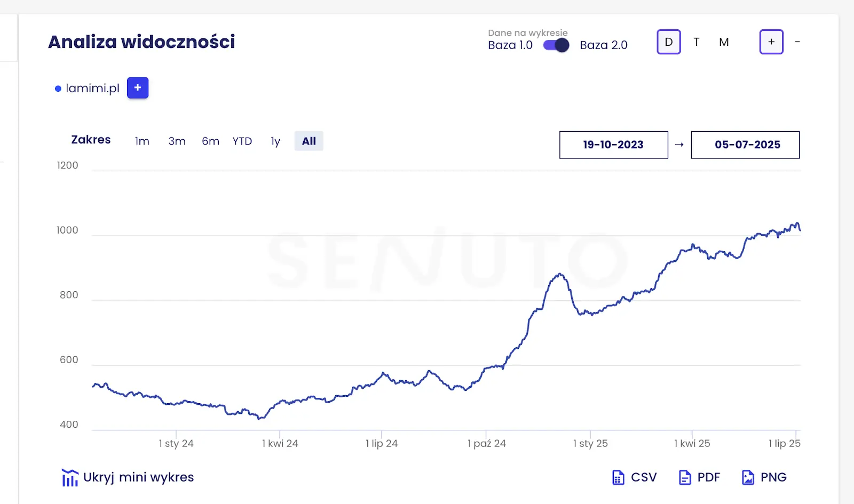854x504 pixels.
Task: Select the All range option
Action: 309,141
